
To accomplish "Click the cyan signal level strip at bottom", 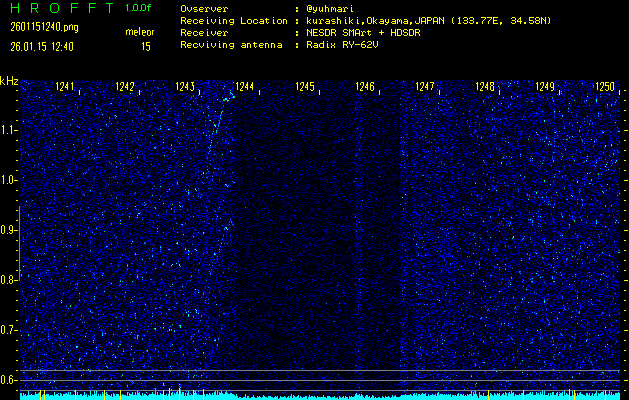I will tap(320, 395).
